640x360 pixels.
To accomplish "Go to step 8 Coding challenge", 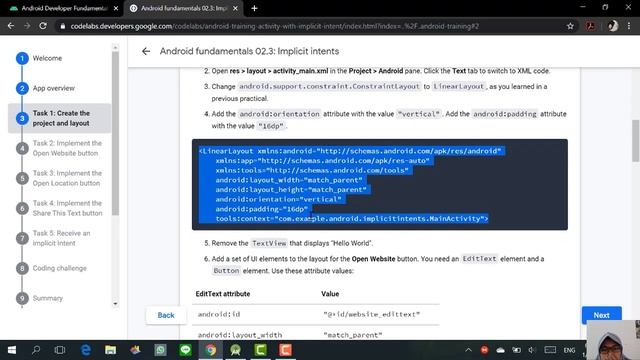I will click(60, 268).
